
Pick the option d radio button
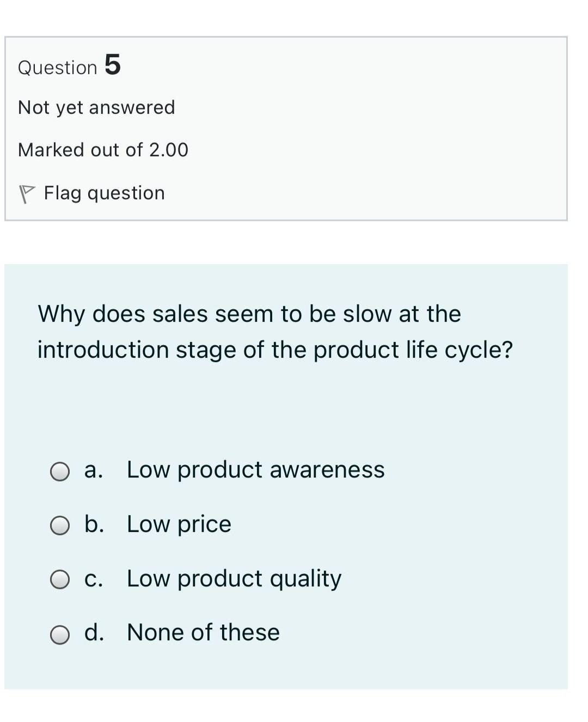tap(60, 634)
